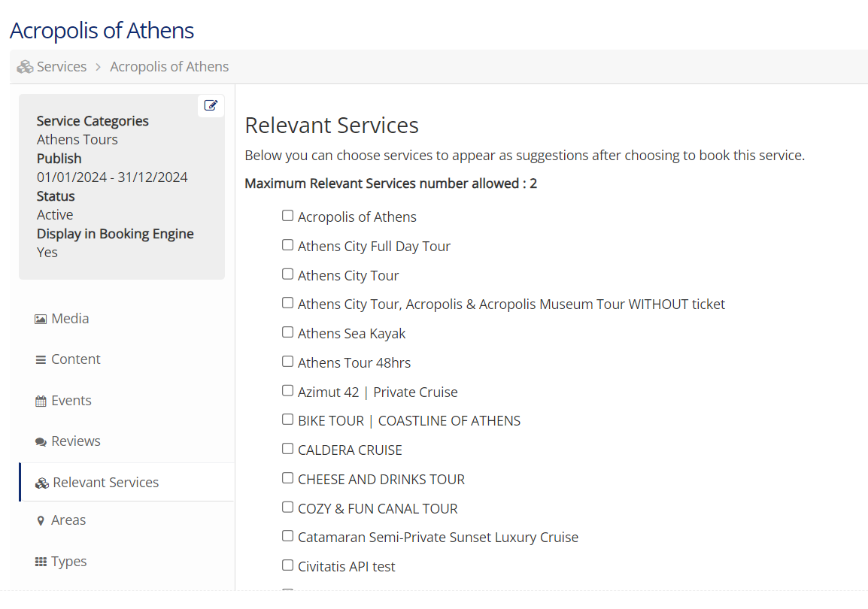Check the Athens City Full Day Tour box
The width and height of the screenshot is (868, 609).
pos(287,245)
